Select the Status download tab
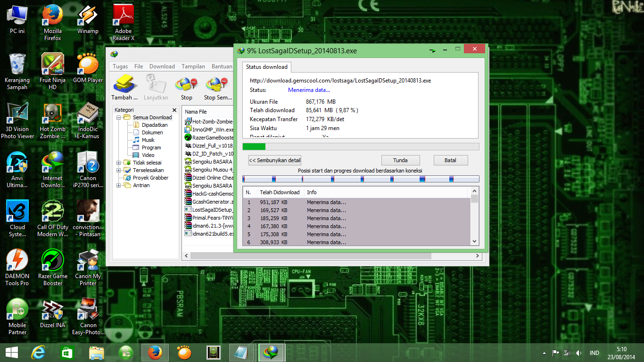 [x=267, y=67]
